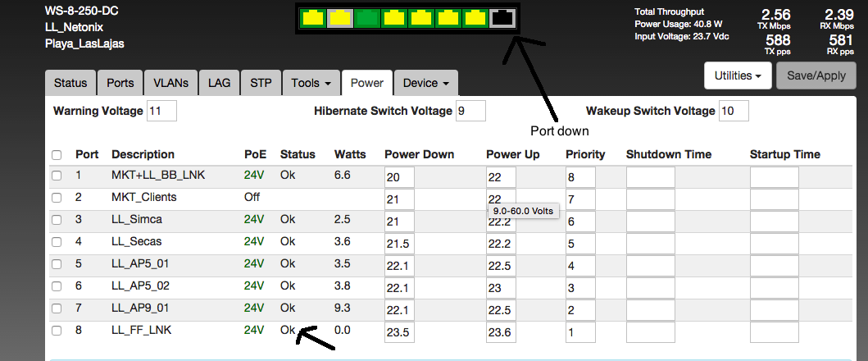Image resolution: width=868 pixels, height=361 pixels.
Task: Expand the Device dropdown tab
Action: coord(425,83)
